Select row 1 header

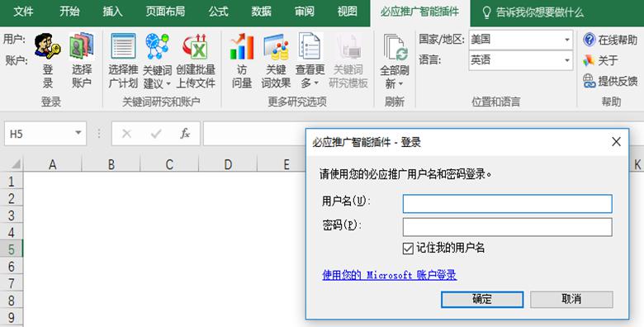[x=11, y=181]
